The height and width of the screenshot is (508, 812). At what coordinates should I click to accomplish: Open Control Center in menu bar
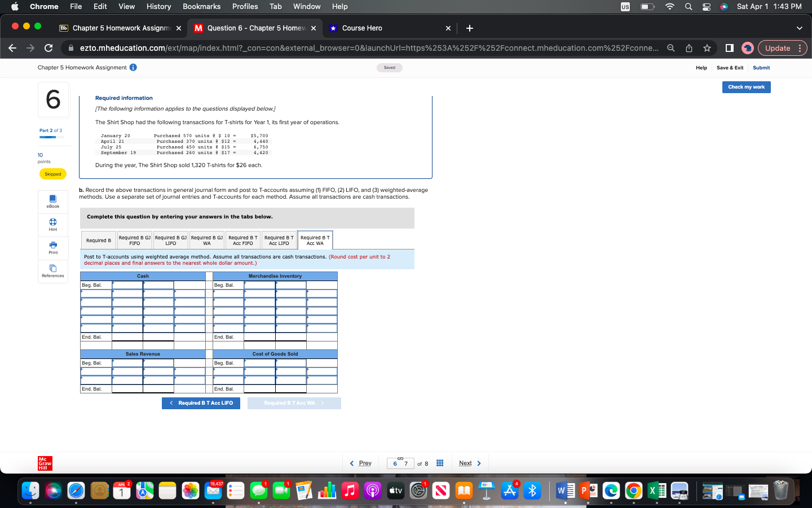[x=706, y=7]
